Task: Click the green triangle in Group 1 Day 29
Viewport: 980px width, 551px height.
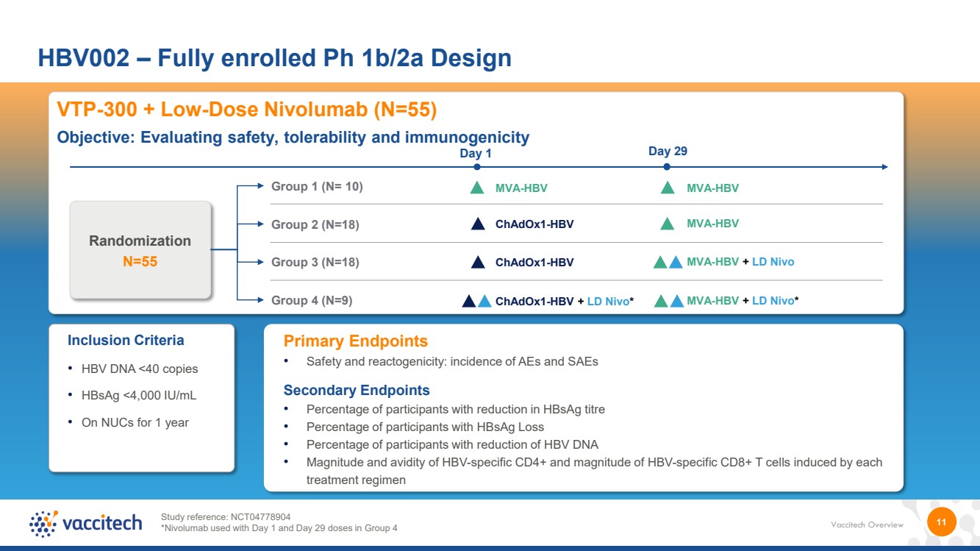Action: click(x=668, y=188)
